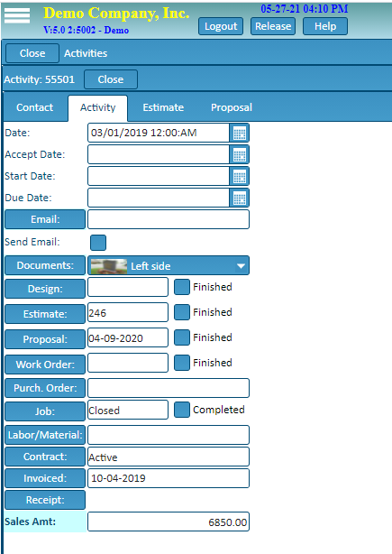Viewport: 392px width, 554px height.
Task: Check the Estimate Finished checkbox
Action: tap(182, 312)
